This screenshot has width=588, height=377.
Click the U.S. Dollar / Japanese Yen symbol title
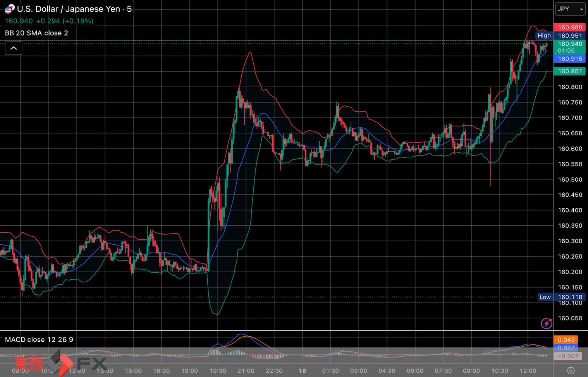(x=74, y=9)
